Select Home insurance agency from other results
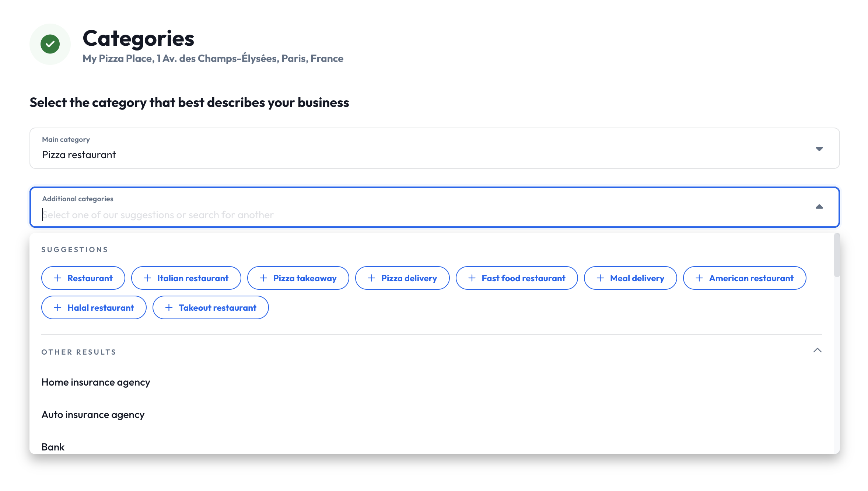 pos(96,382)
